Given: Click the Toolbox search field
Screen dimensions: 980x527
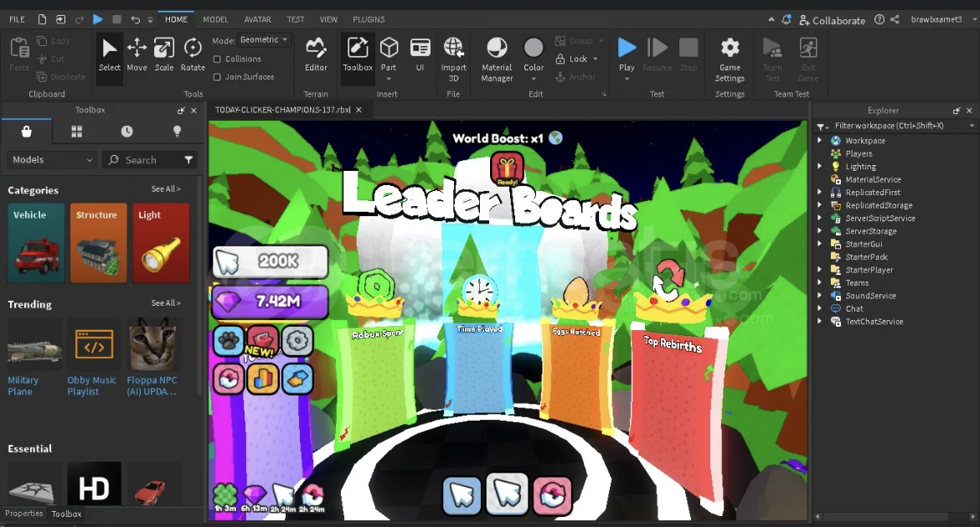Looking at the screenshot, I should (150, 160).
